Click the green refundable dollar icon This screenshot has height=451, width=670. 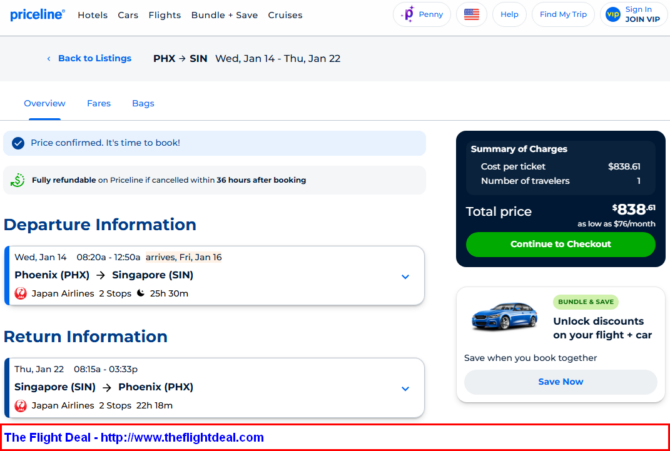pyautogui.click(x=18, y=180)
